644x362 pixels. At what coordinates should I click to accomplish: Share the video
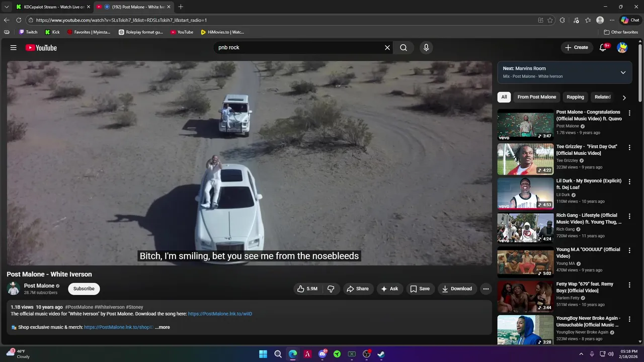point(358,289)
